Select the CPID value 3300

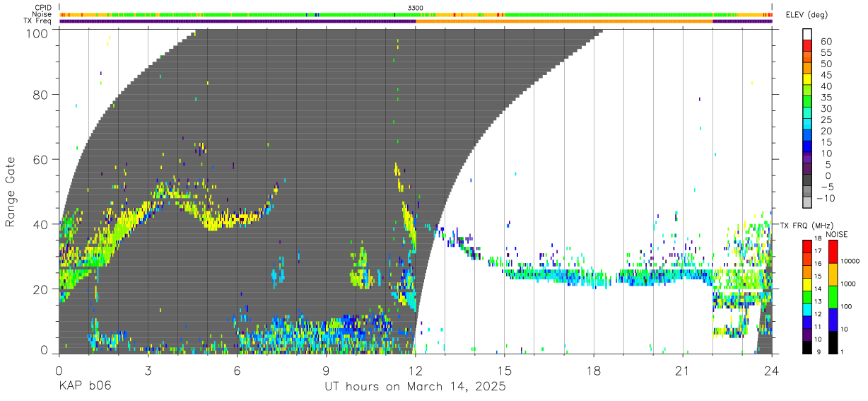tap(416, 8)
